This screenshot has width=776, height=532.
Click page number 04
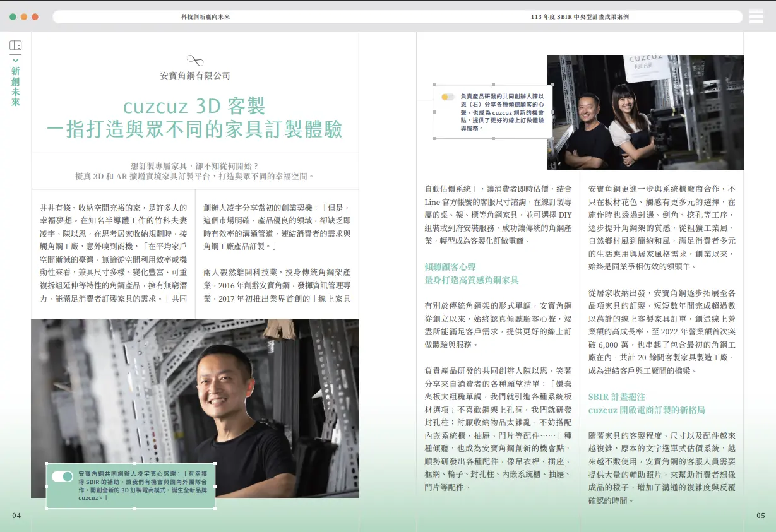click(17, 516)
